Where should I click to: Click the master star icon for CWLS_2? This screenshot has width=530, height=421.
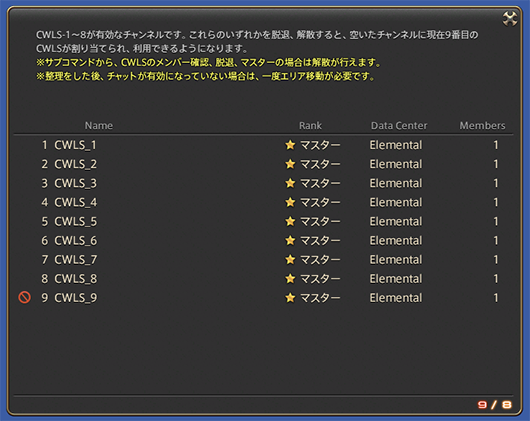[290, 164]
